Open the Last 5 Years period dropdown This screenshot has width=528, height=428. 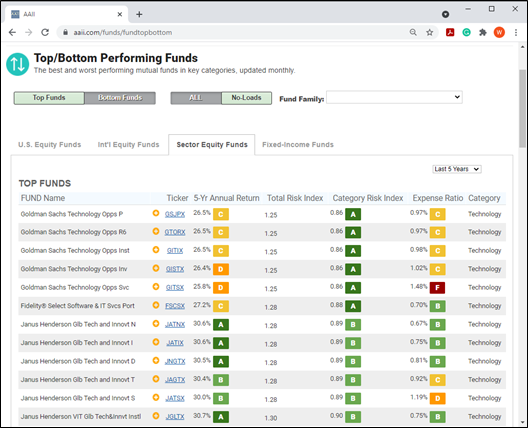click(457, 169)
